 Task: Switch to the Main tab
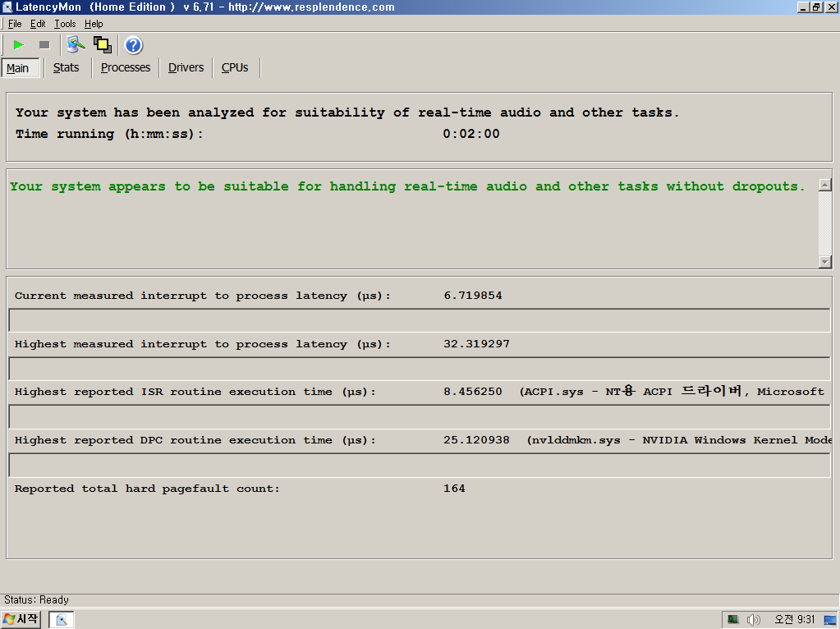20,68
